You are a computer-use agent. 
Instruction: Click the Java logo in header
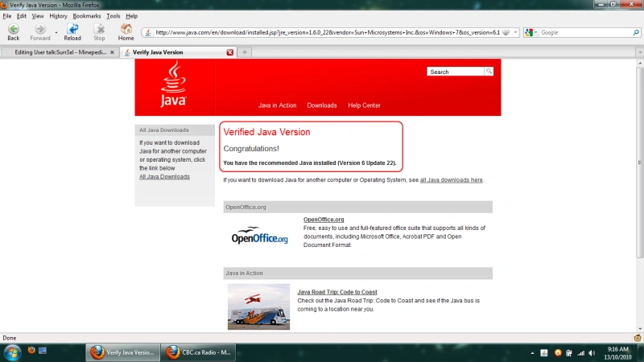coord(173,84)
